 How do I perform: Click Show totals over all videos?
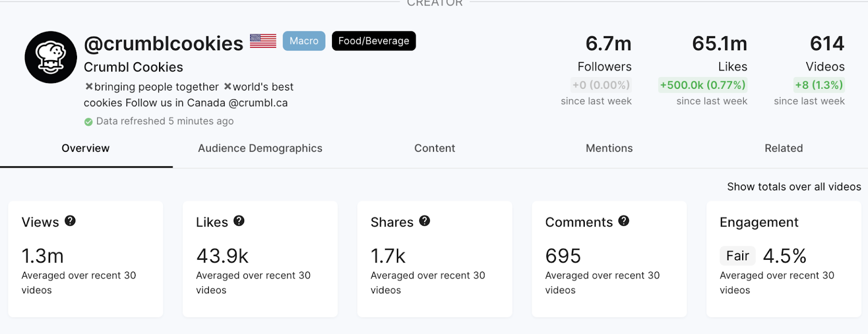[x=794, y=187]
